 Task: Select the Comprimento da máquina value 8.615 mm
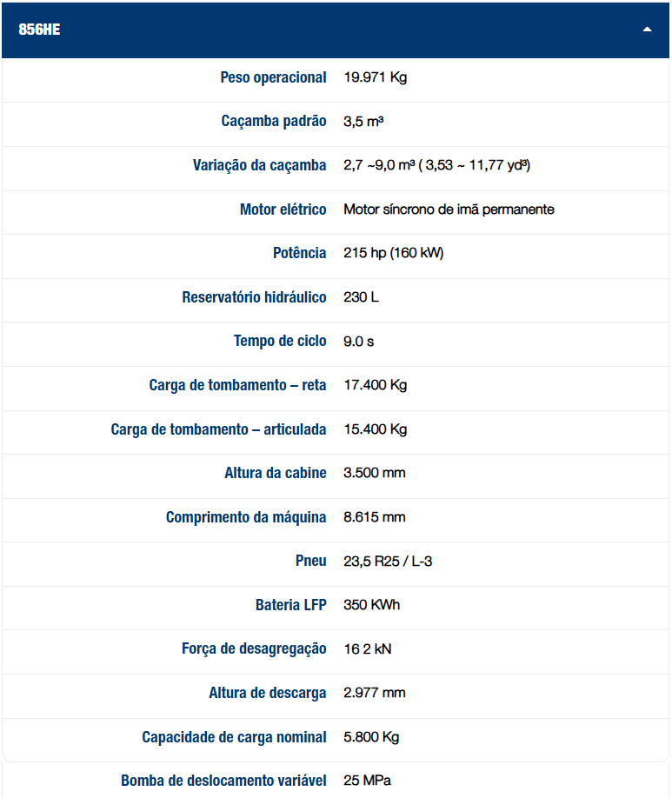tap(374, 517)
